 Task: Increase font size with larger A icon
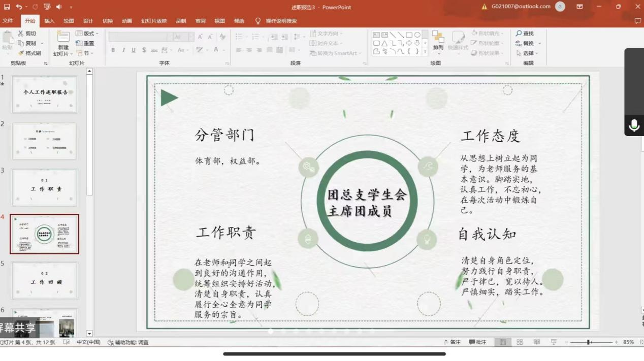click(201, 37)
